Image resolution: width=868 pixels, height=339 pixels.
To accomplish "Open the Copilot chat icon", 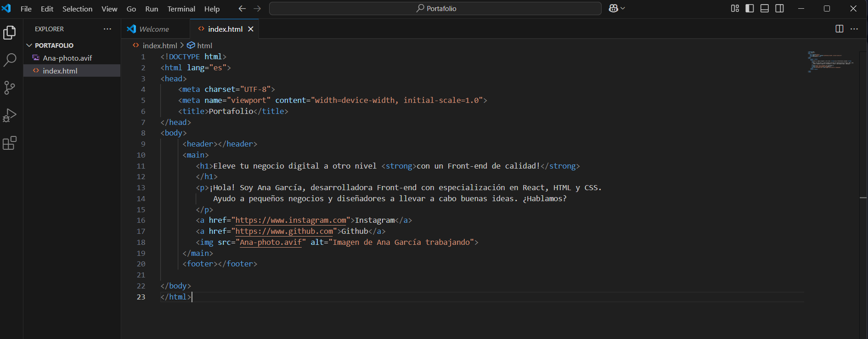I will tap(614, 8).
